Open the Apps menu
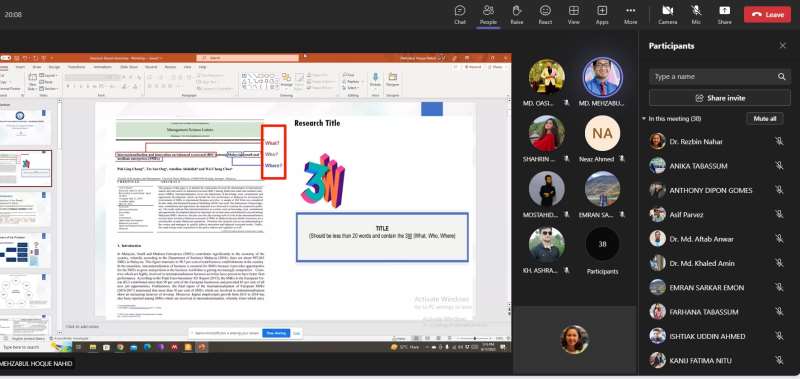800x379 pixels. coord(602,15)
